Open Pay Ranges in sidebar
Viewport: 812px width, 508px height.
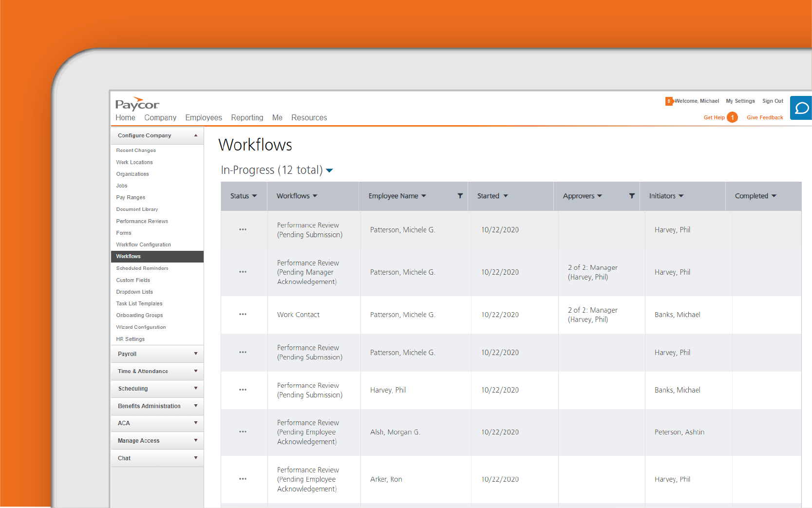click(x=131, y=197)
